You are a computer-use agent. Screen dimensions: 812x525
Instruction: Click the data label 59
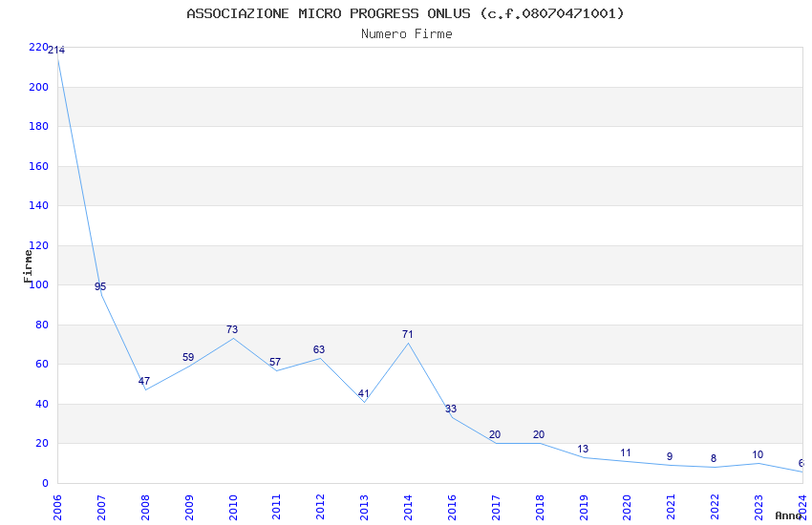click(188, 357)
